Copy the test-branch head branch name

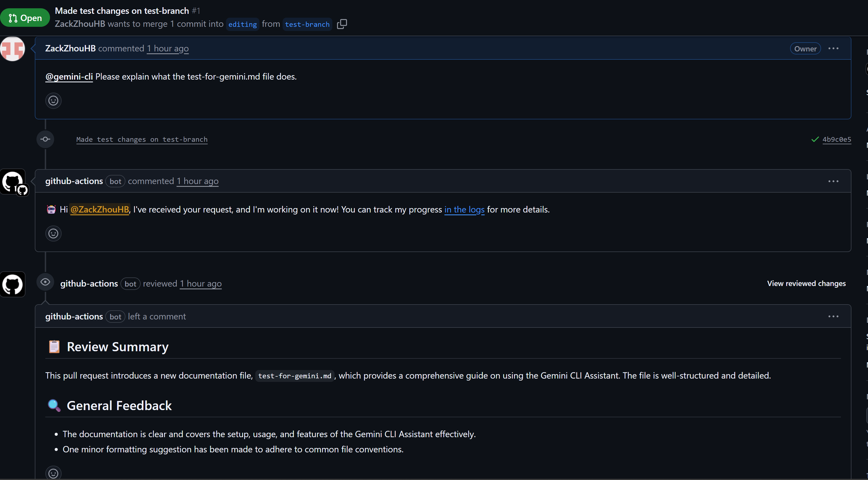pyautogui.click(x=342, y=24)
